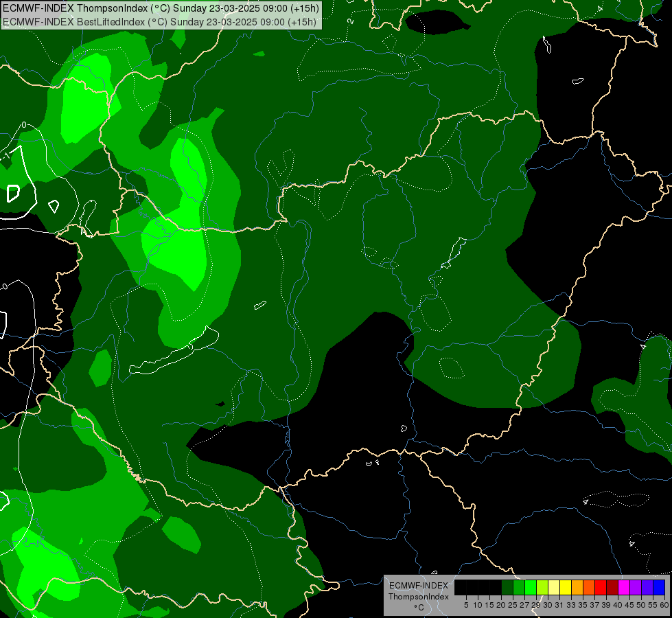The width and height of the screenshot is (672, 618).
Task: Click the yellow-green 29–30 legend swatch
Action: click(542, 587)
